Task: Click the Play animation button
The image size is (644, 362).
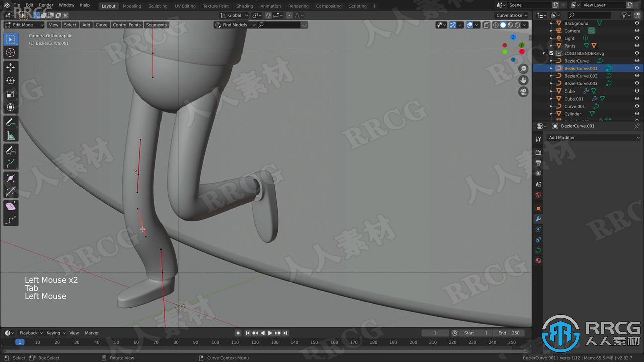Action: [x=270, y=333]
